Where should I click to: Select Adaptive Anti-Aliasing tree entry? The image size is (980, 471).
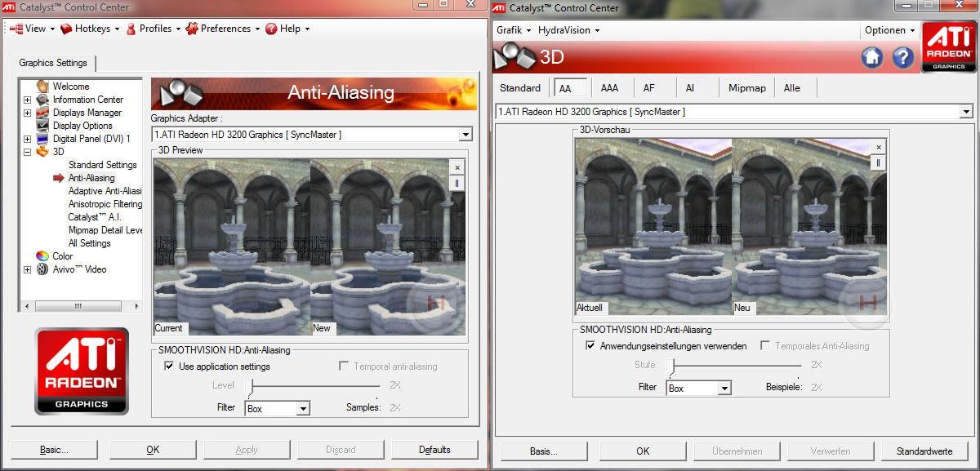pyautogui.click(x=105, y=190)
